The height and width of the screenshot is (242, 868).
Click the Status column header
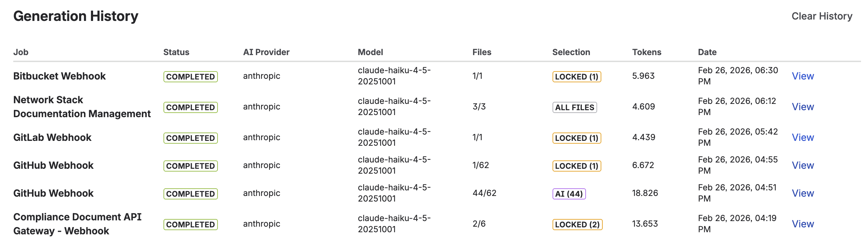click(x=176, y=52)
